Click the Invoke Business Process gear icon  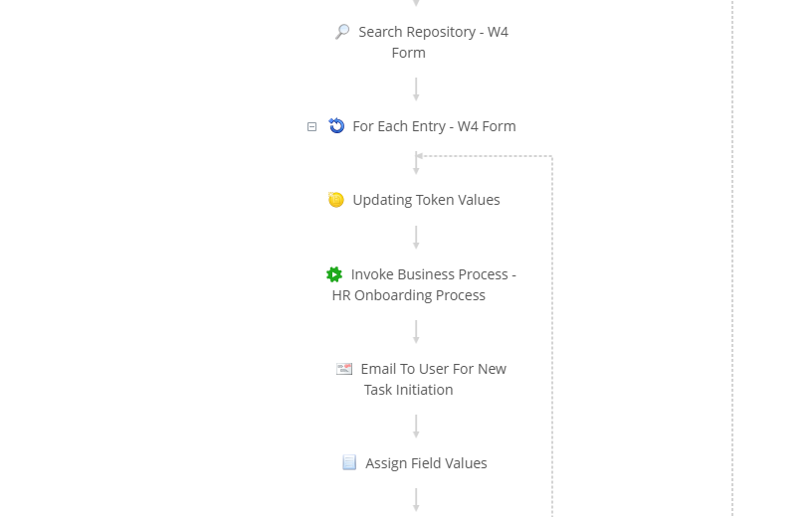tap(334, 274)
